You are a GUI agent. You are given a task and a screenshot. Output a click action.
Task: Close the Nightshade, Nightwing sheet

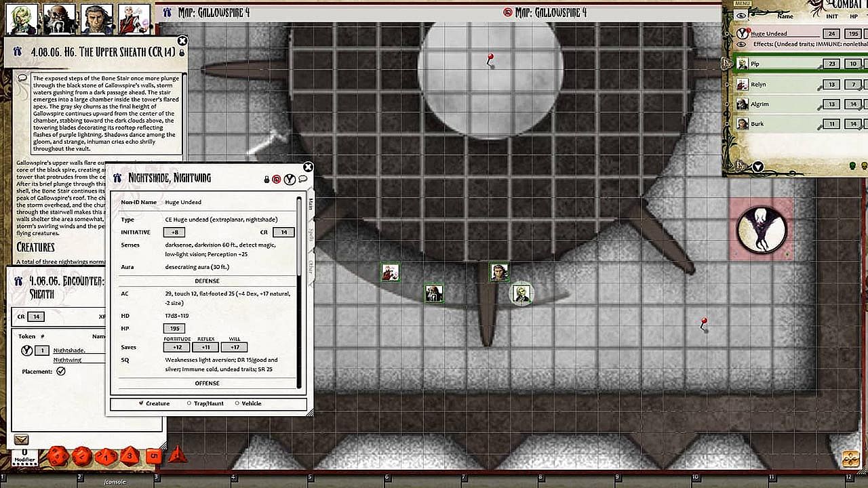(308, 167)
